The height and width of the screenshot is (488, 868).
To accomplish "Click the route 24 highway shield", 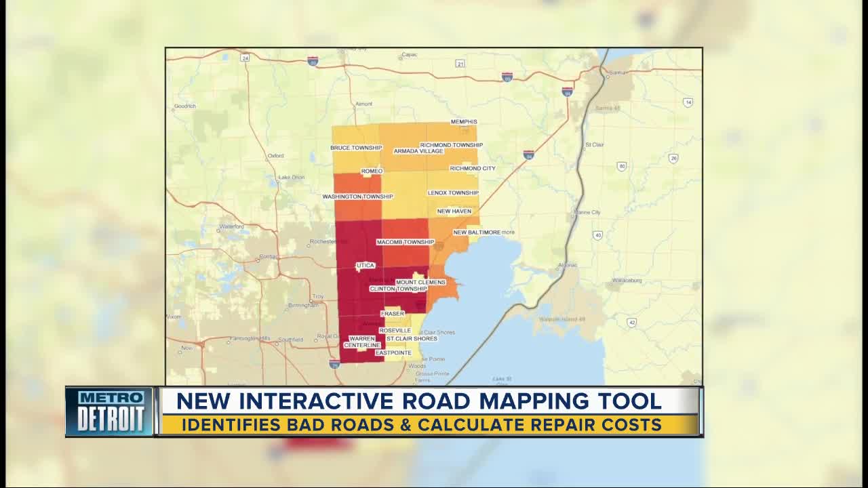I will 245,58.
